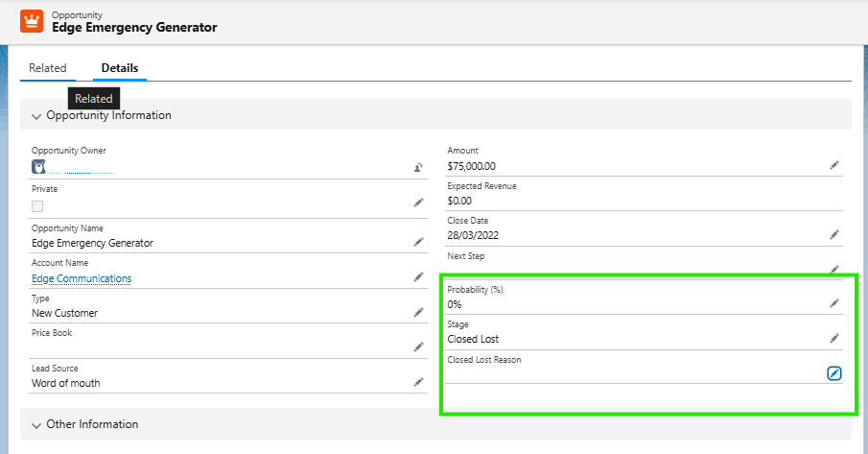Edit Probability (%) via pencil icon

coord(834,303)
